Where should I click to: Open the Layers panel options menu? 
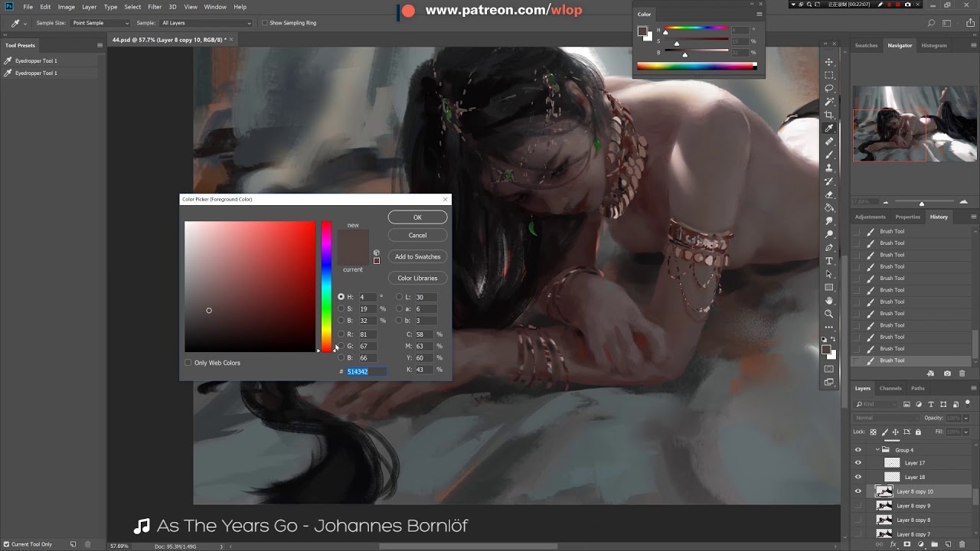pos(974,388)
